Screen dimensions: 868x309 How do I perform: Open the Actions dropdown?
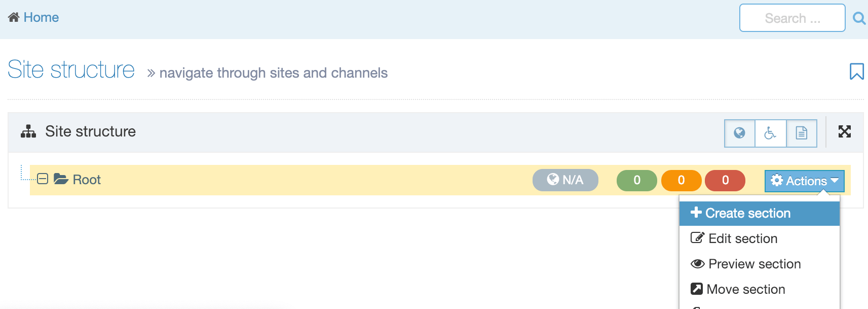click(x=804, y=181)
